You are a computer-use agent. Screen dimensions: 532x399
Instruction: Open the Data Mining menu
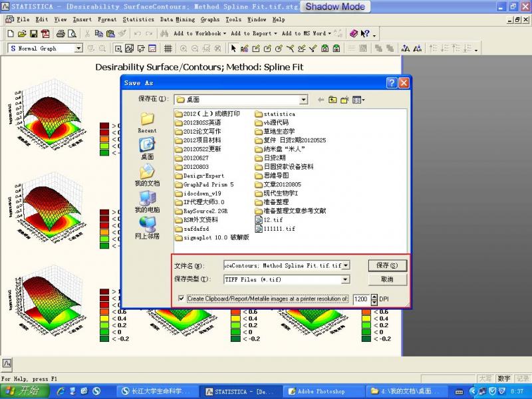pyautogui.click(x=178, y=19)
